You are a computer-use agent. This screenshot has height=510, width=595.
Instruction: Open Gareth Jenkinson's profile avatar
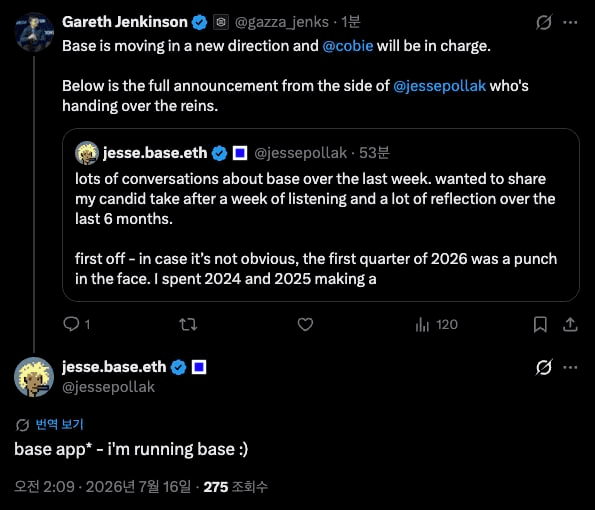point(34,32)
